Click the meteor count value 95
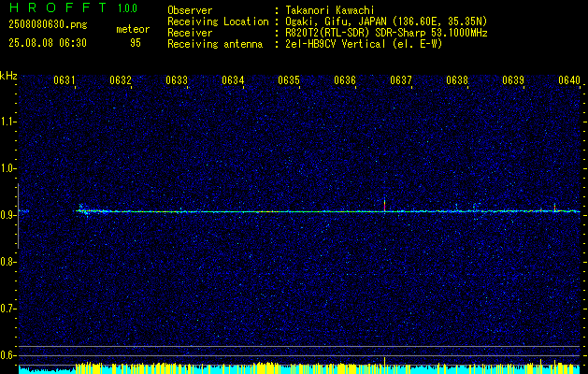The width and height of the screenshot is (588, 374). click(x=136, y=43)
